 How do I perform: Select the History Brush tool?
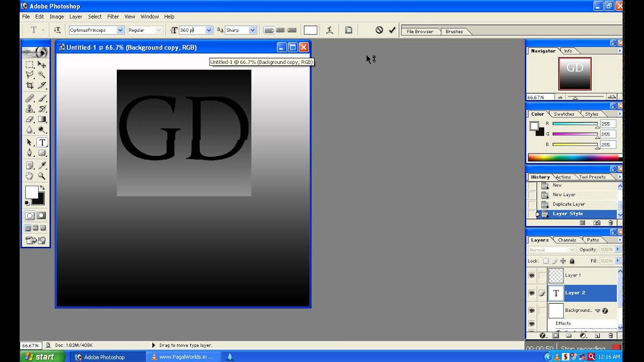(x=42, y=109)
